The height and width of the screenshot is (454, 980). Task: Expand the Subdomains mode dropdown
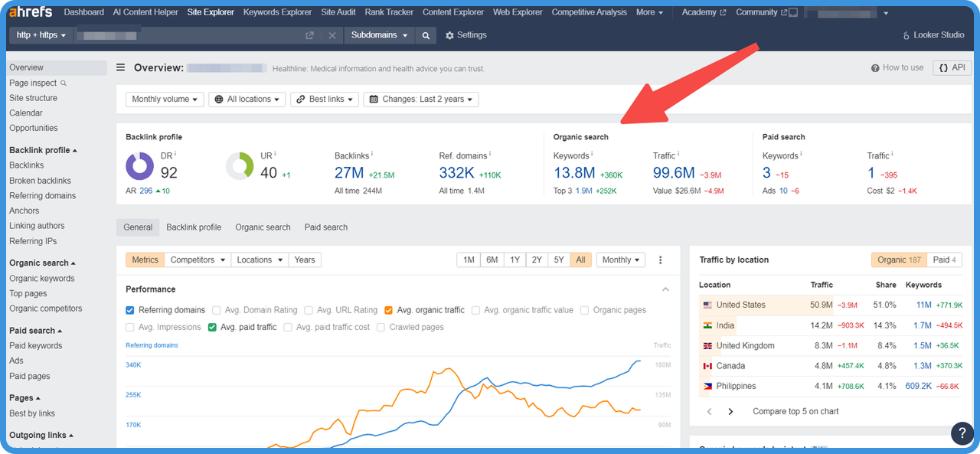(x=380, y=35)
